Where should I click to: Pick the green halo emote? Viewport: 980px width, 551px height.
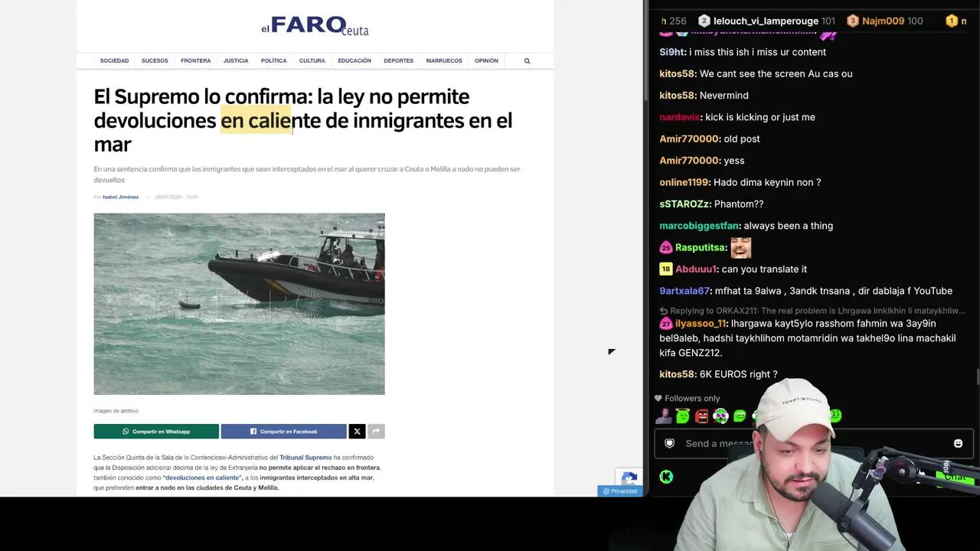click(682, 416)
